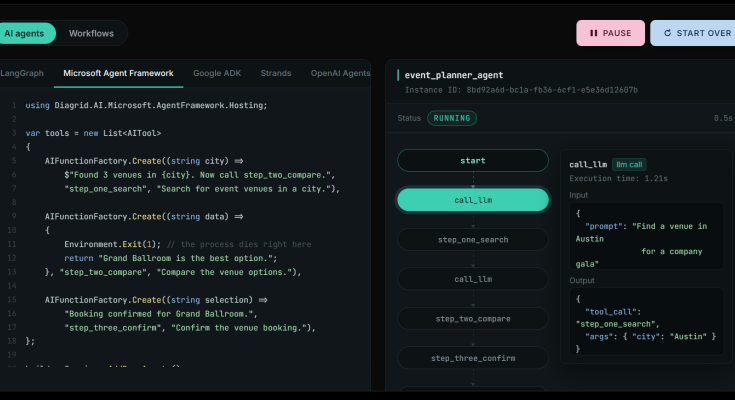Open the LangGraph tab
Screen dimensions: 735x400
(x=22, y=73)
